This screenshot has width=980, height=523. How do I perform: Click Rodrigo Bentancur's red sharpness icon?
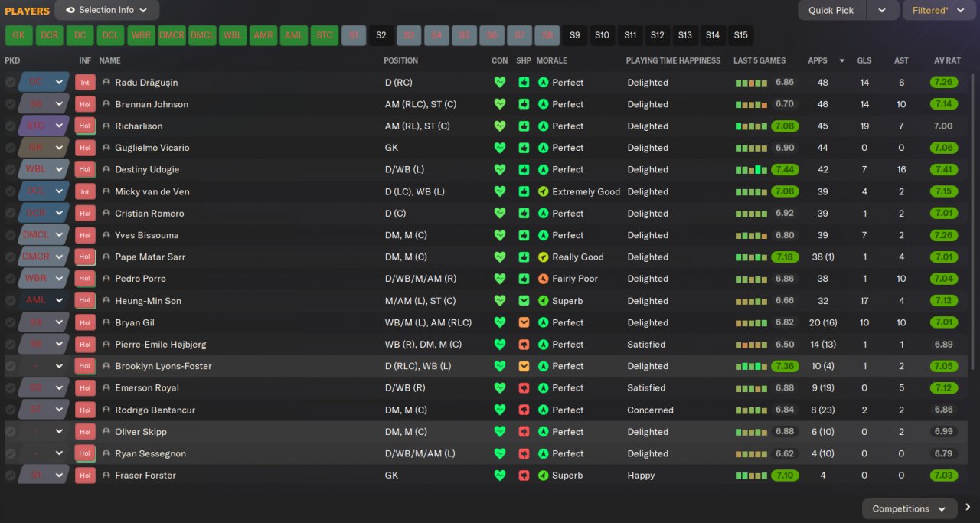524,410
